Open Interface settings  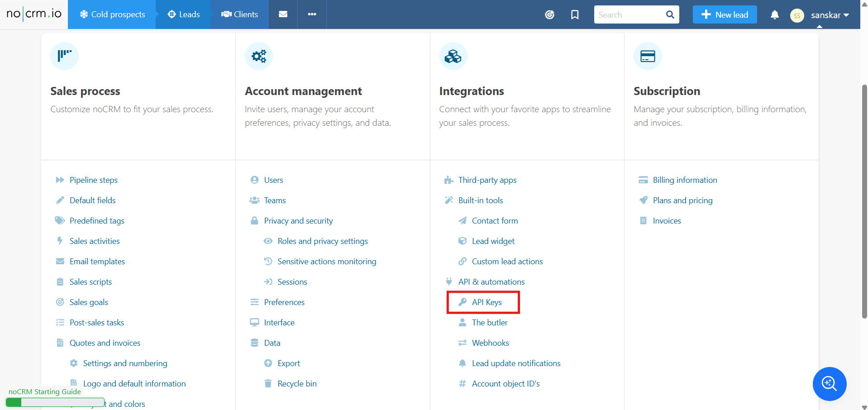click(279, 323)
